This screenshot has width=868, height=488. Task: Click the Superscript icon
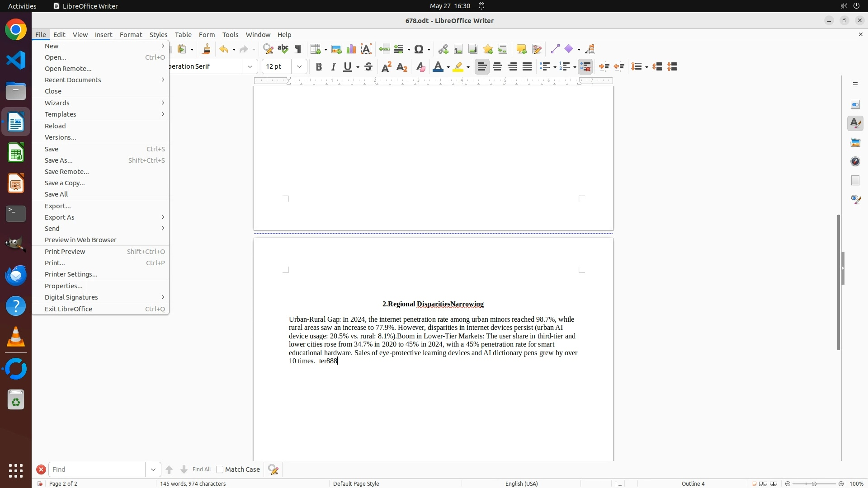pyautogui.click(x=387, y=67)
